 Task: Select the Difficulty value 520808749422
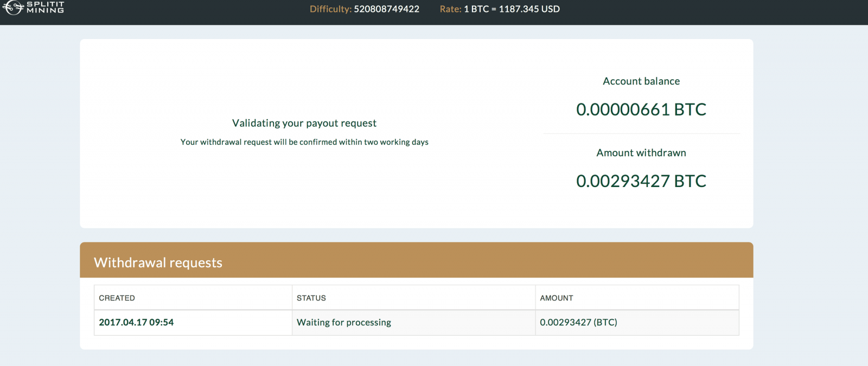pos(386,9)
